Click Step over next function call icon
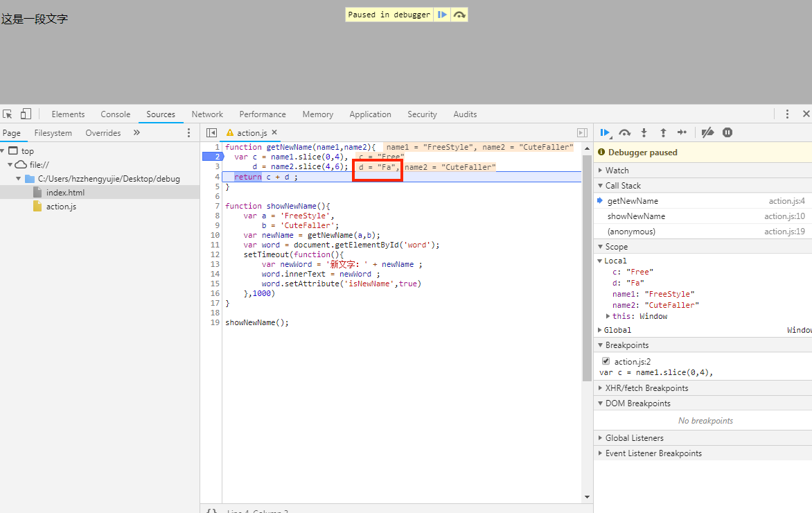Image resolution: width=812 pixels, height=513 pixels. click(625, 132)
